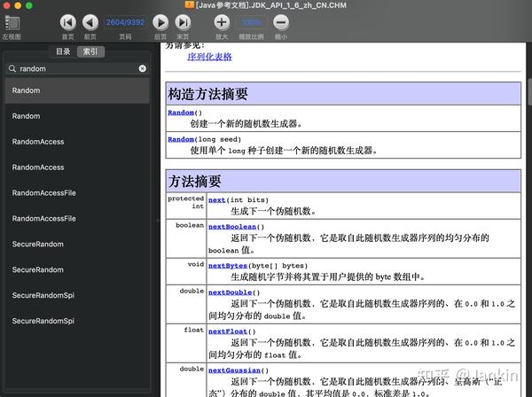532x397 pixels.
Task: Select the second SecureRandomSpi entry
Action: click(77, 321)
